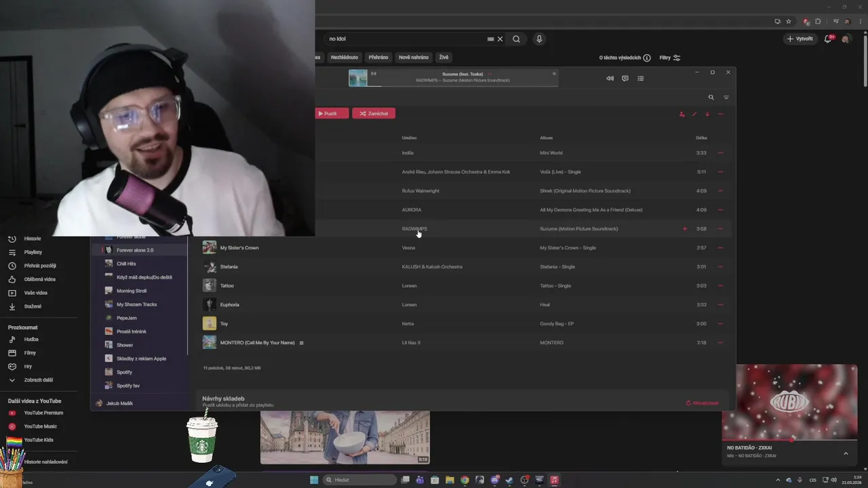The height and width of the screenshot is (488, 868).
Task: Open the NO BATIDÃO mini player thumbnail
Action: pos(790,402)
